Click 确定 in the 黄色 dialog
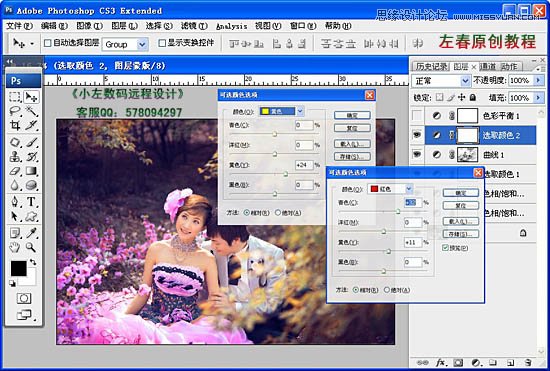 tap(352, 115)
